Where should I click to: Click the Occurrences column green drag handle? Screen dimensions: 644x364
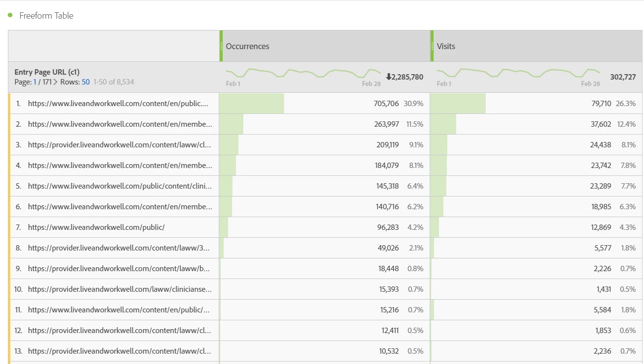tap(221, 46)
